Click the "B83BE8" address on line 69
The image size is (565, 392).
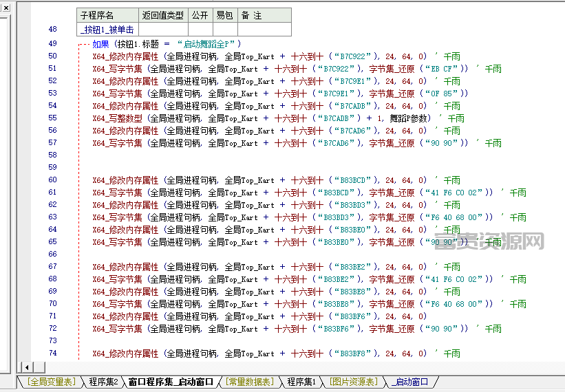(x=353, y=292)
